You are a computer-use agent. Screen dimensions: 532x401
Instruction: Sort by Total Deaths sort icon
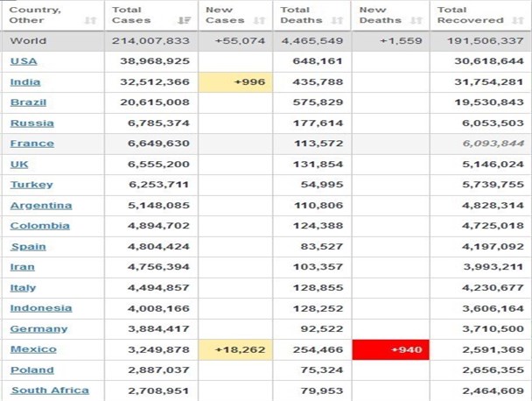pyautogui.click(x=337, y=21)
